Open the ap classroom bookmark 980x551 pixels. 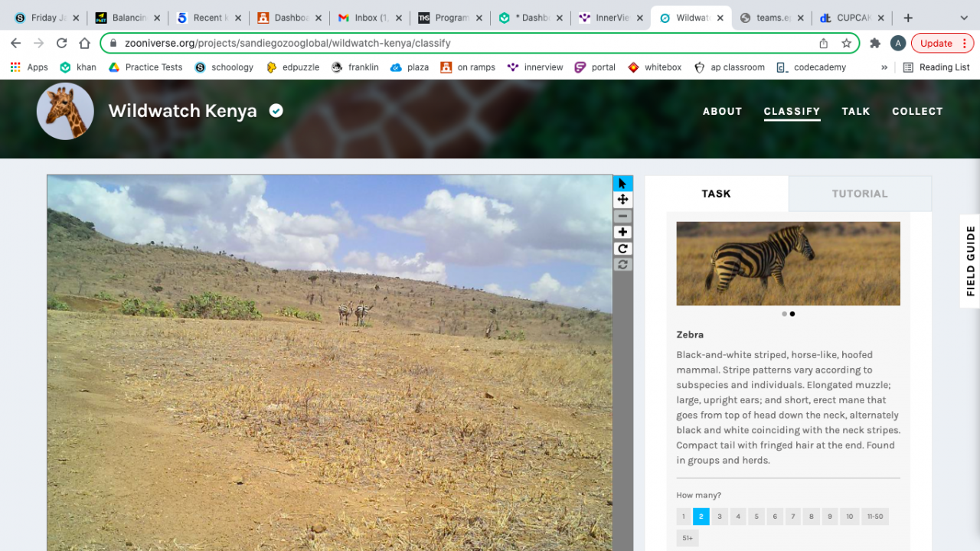pos(730,67)
